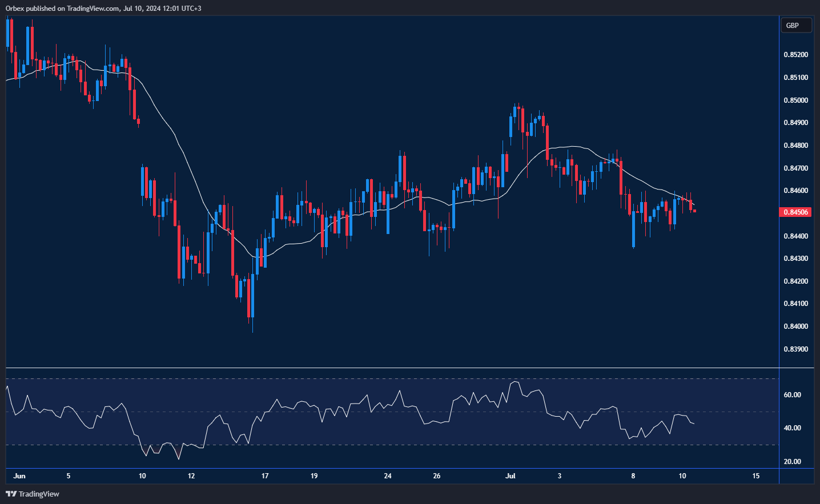Click the 0.85200 price scale label
This screenshot has width=820, height=504.
[795, 55]
